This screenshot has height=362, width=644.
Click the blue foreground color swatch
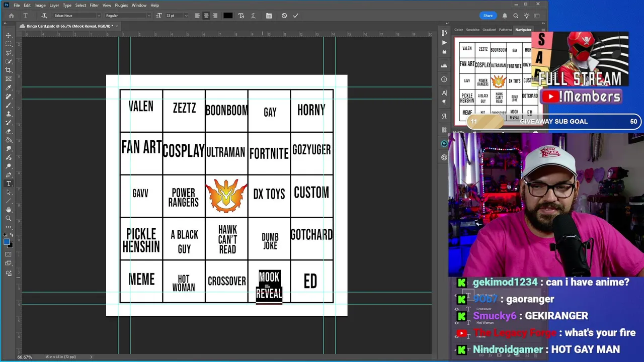(x=7, y=242)
